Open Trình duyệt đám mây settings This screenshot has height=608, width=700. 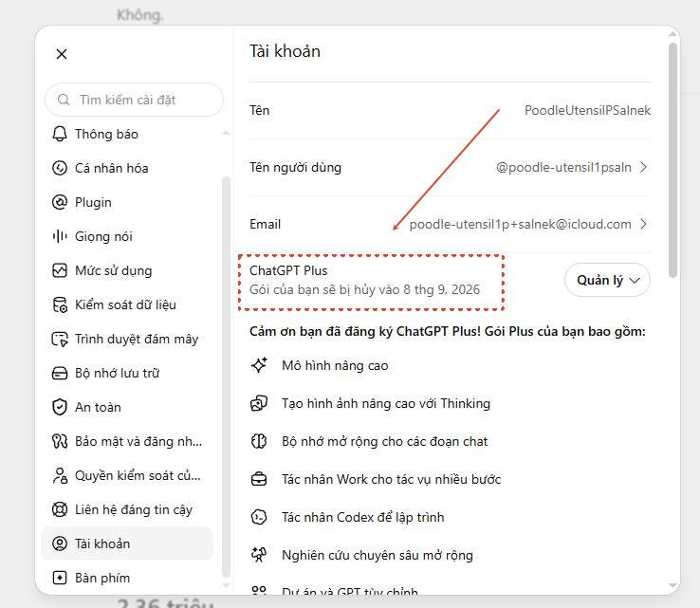point(127,339)
